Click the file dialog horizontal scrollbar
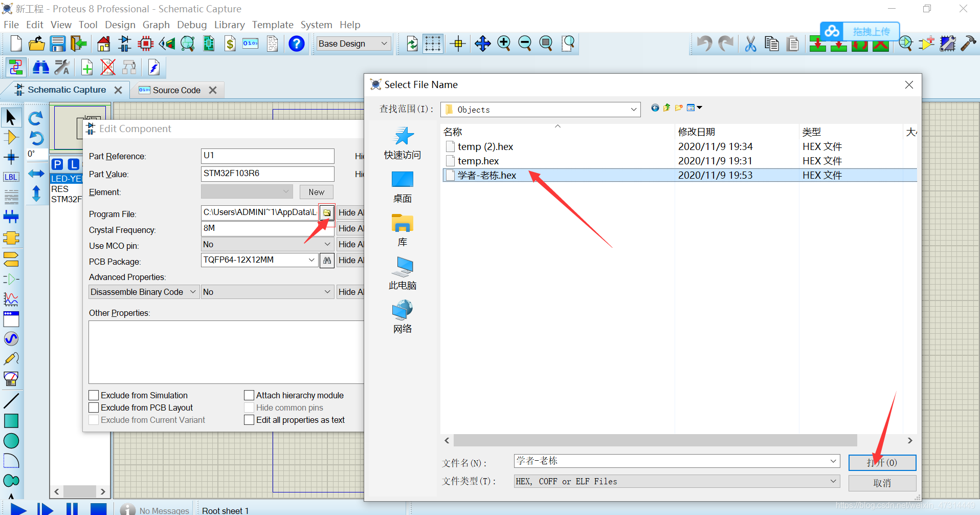This screenshot has height=515, width=980. tap(655, 440)
